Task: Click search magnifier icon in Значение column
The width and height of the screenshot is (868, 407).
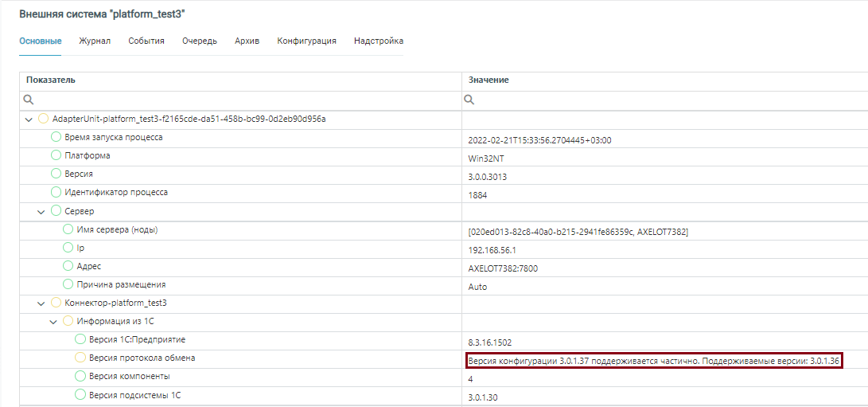Action: coord(469,100)
